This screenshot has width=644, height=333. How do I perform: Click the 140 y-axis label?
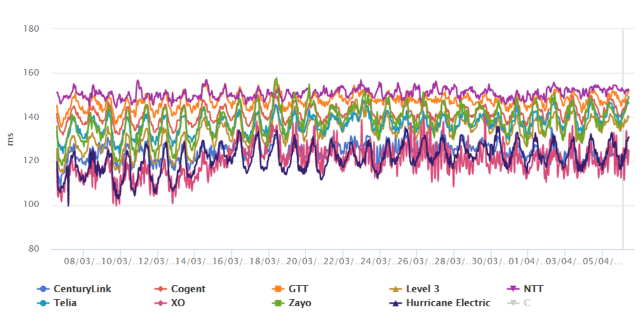click(x=31, y=117)
